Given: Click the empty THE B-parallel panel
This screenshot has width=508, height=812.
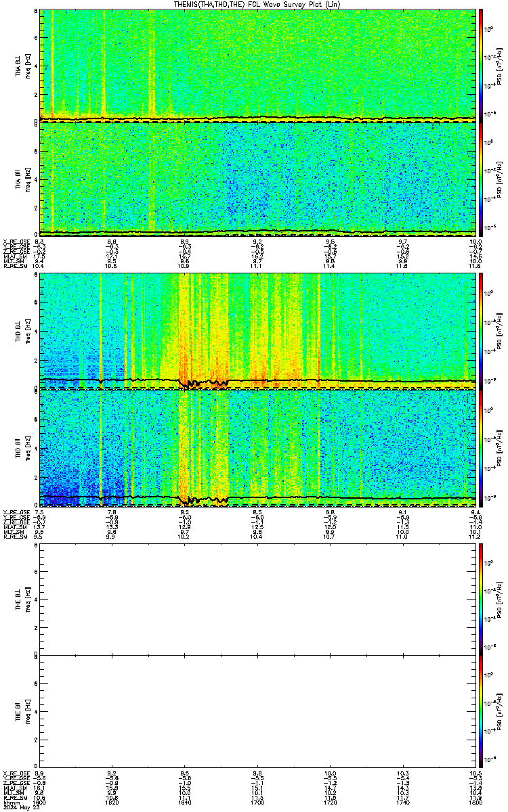Looking at the screenshot, I should point(257,711).
